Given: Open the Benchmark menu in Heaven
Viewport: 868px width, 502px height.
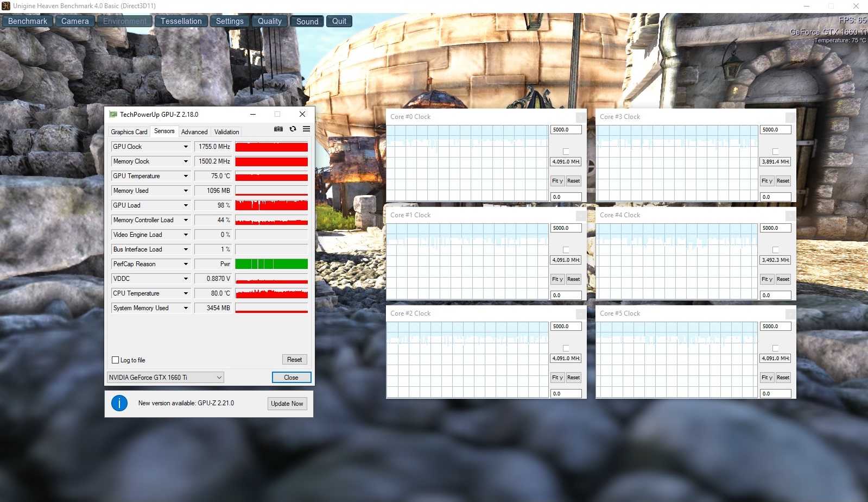Looking at the screenshot, I should [x=28, y=21].
